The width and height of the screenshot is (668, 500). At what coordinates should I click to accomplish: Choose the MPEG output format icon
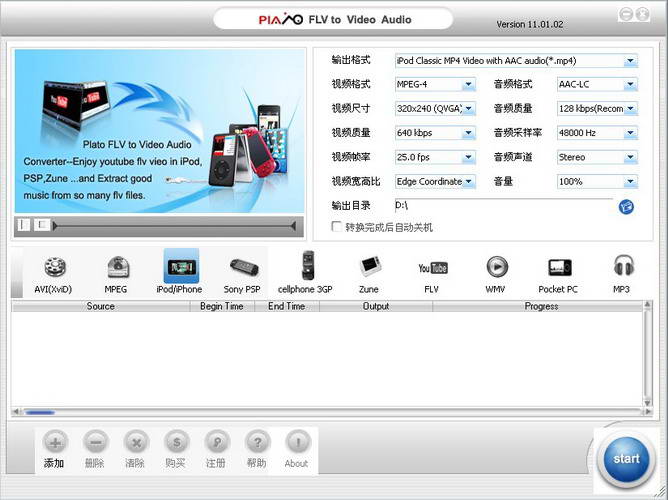(x=117, y=267)
